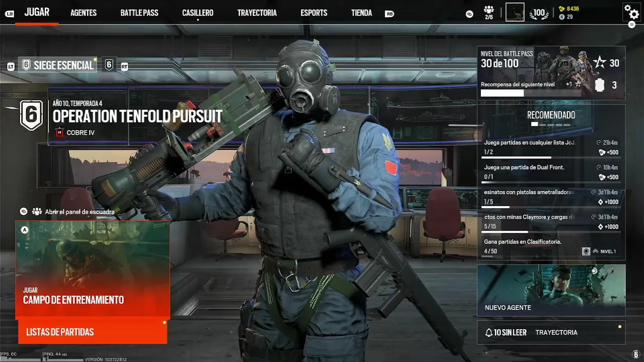Select the Siege Esencial mode tab

[58, 65]
